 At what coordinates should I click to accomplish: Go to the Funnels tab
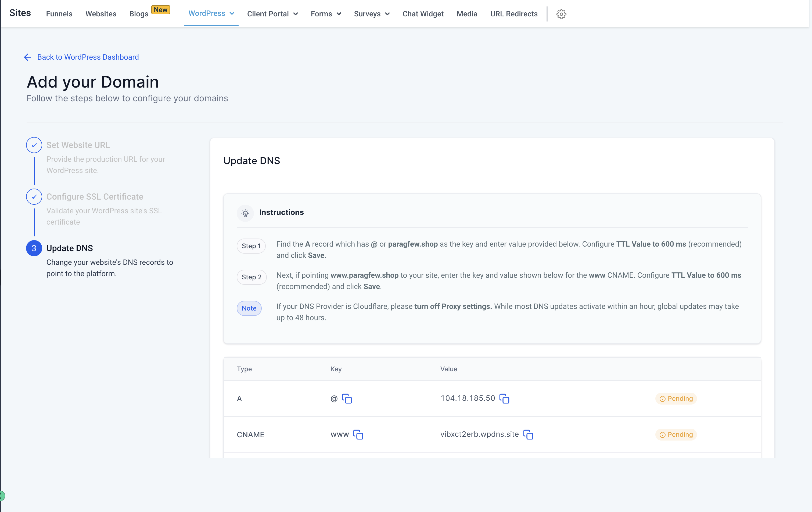59,14
